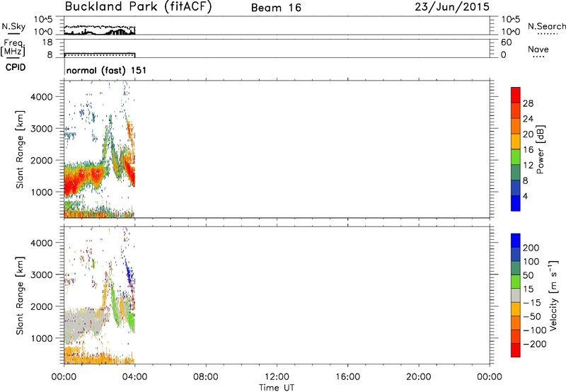Click the red top of the power colorbar
The image size is (566, 392).
pos(516,95)
